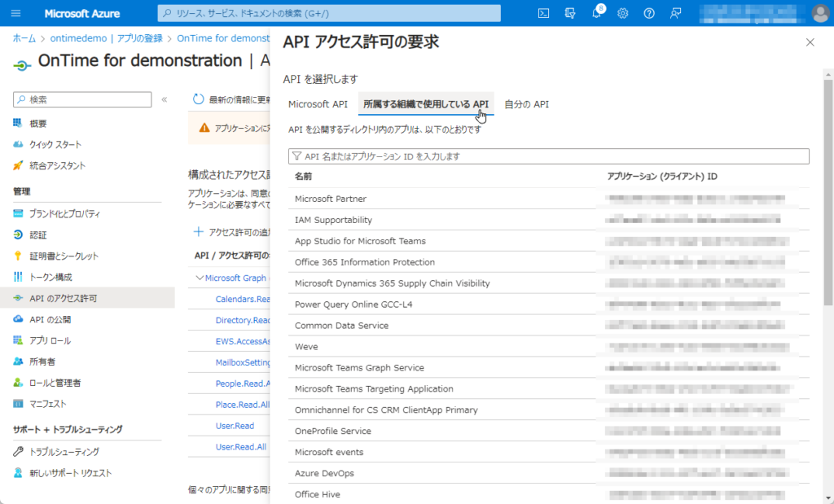This screenshot has width=834, height=504.
Task: Click the マニフェスト icon
Action: click(18, 404)
